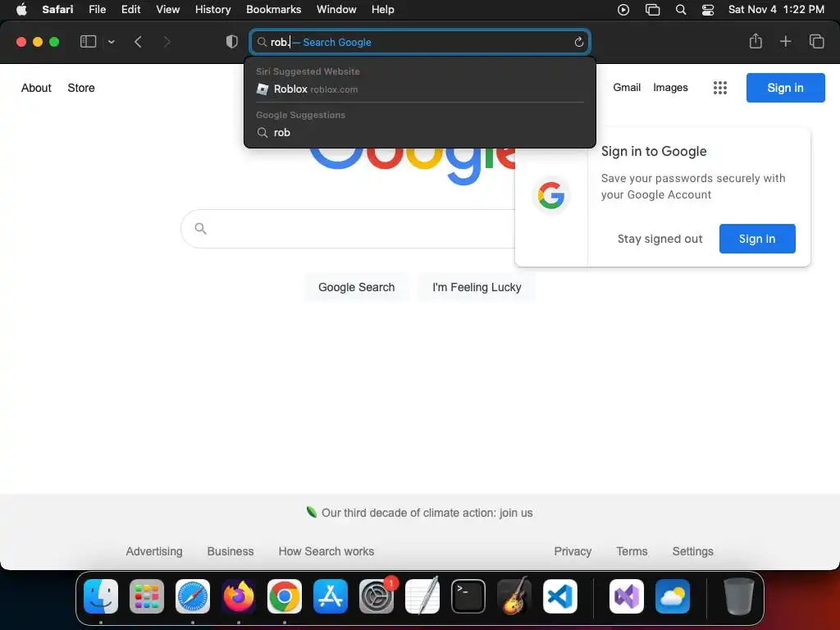This screenshot has width=840, height=630.
Task: Open the Share button in Safari toolbar
Action: (756, 41)
